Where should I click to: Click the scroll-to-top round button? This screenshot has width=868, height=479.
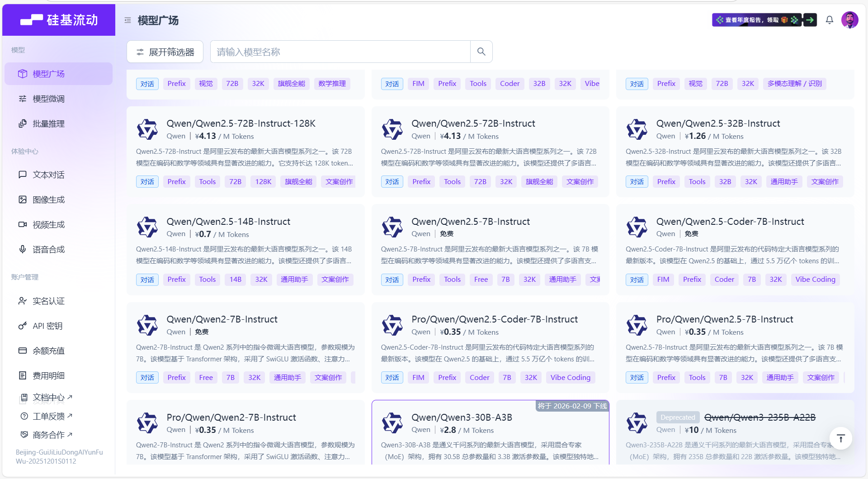point(840,438)
